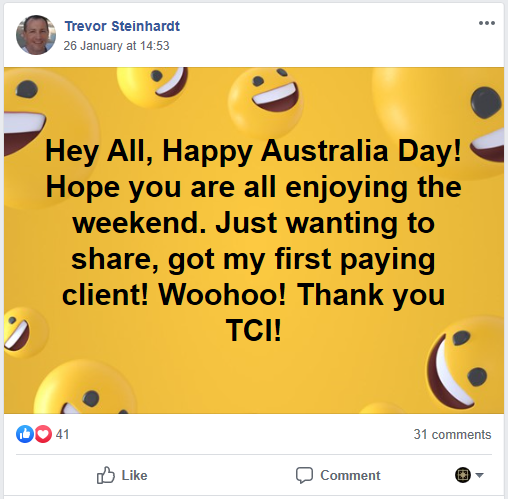Open the three-dots post options menu
Viewport: 508px width, 499px height.
click(487, 23)
